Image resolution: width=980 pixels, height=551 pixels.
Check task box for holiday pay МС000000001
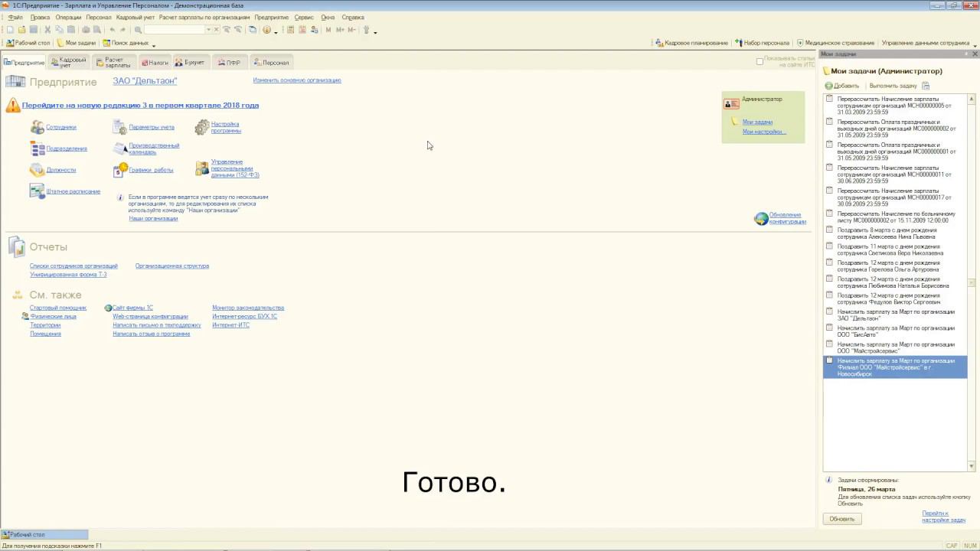coord(829,145)
